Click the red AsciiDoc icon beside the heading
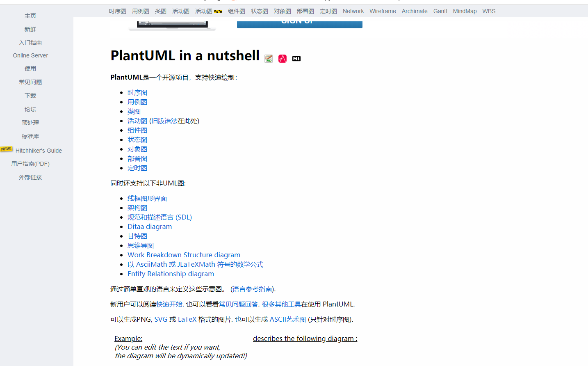The height and width of the screenshot is (366, 588). point(283,59)
